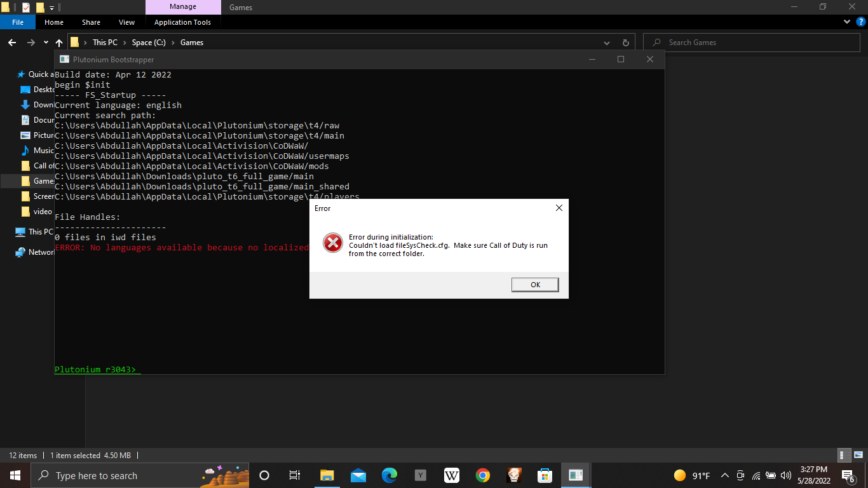Go up one folder level
Image resolution: width=868 pixels, height=488 pixels.
[x=59, y=43]
